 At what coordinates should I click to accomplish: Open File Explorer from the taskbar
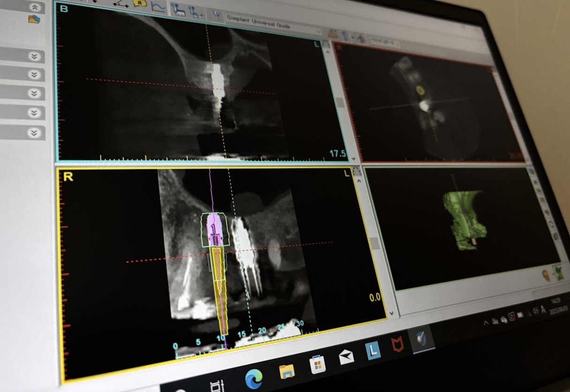pyautogui.click(x=287, y=371)
